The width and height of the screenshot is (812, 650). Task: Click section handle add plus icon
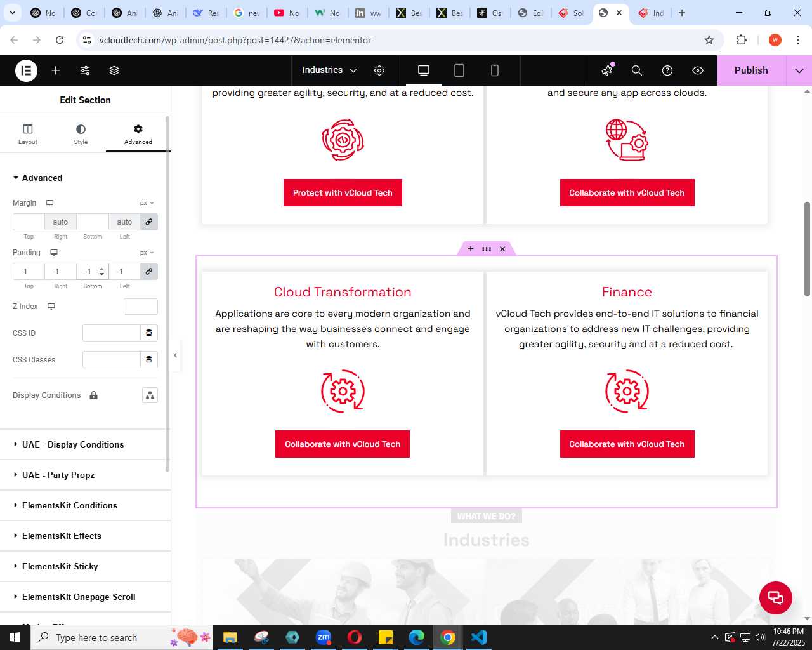(x=471, y=249)
